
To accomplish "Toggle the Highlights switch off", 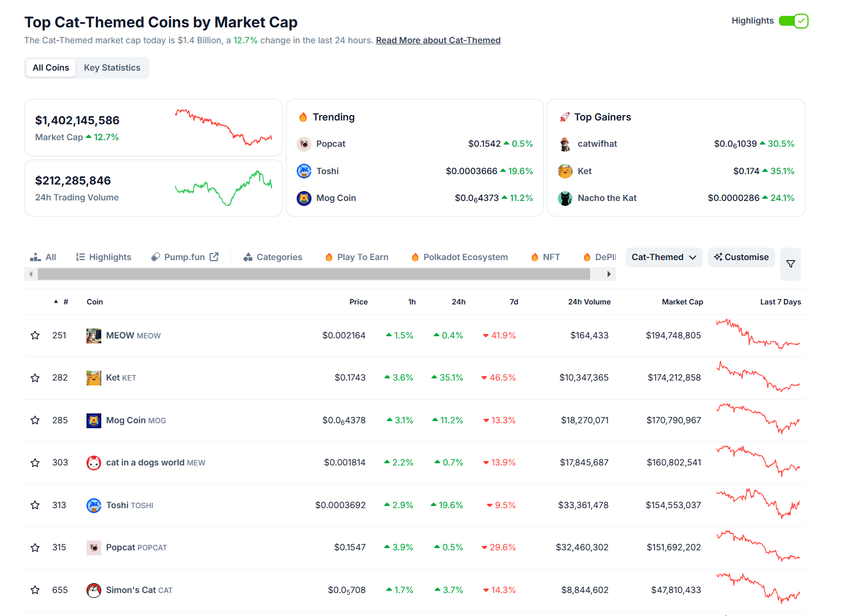I will pos(793,21).
